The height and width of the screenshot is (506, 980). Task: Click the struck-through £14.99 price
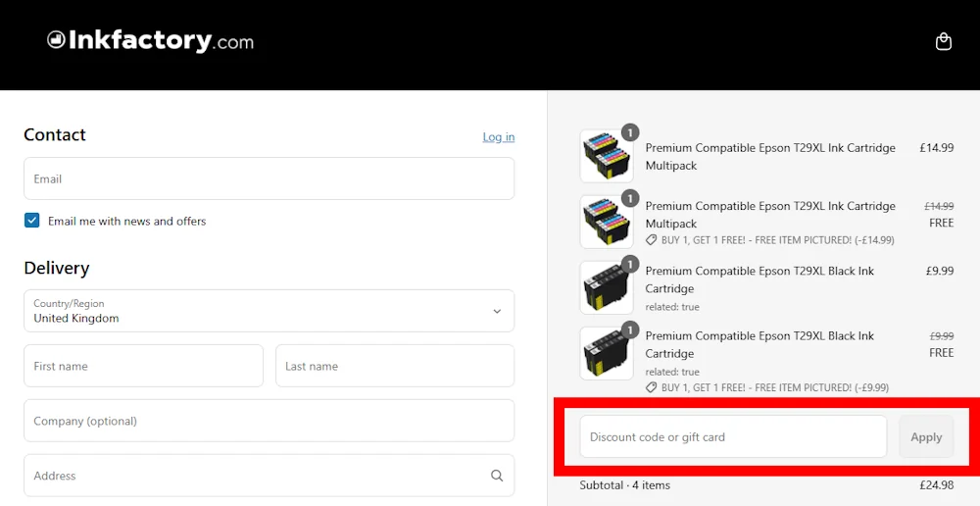939,206
